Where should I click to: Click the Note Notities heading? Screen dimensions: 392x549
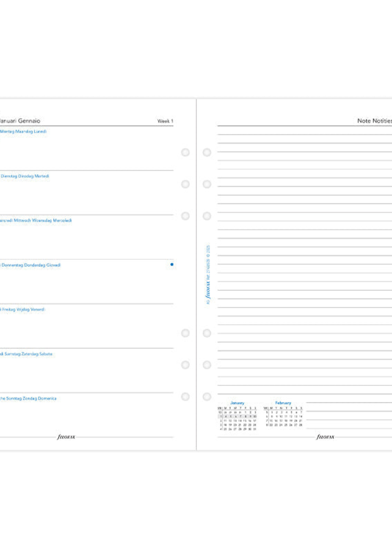click(375, 121)
